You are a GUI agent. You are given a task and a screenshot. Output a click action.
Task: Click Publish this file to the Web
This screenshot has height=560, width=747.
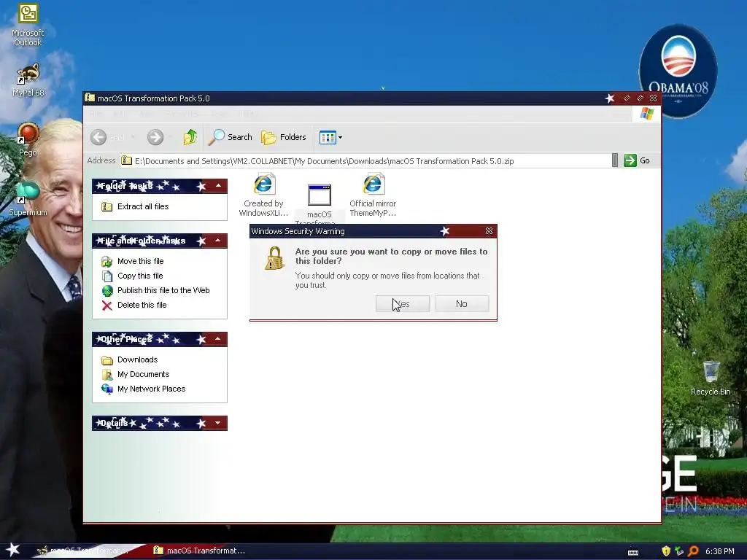[163, 290]
